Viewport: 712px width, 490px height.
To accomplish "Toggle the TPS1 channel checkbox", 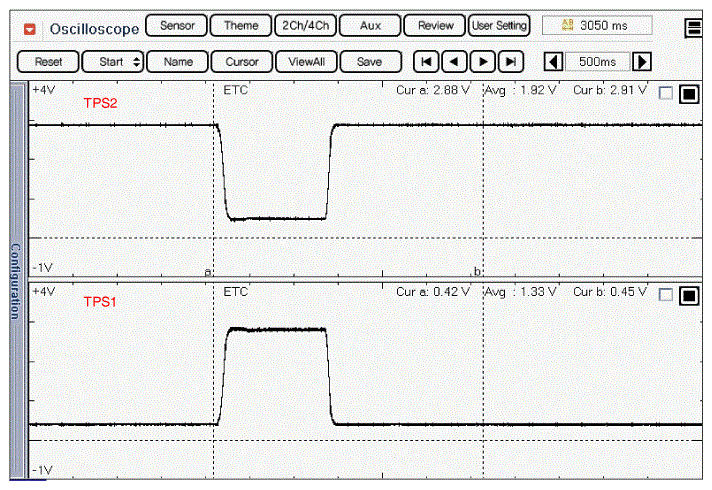I will coord(666,296).
